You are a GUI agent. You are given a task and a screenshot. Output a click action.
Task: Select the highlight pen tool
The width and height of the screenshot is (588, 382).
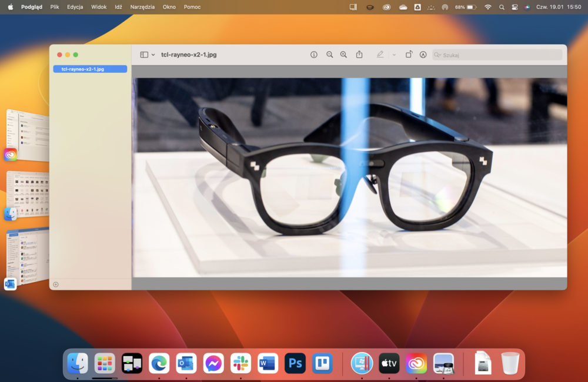click(380, 54)
